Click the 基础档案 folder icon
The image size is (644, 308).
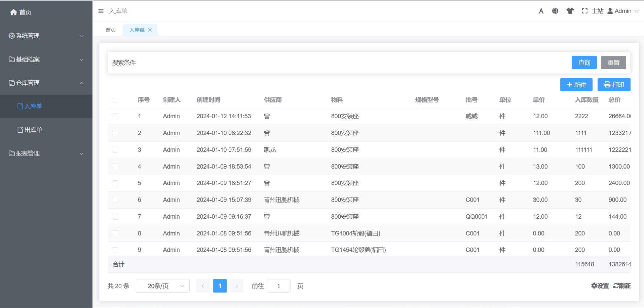[12, 59]
